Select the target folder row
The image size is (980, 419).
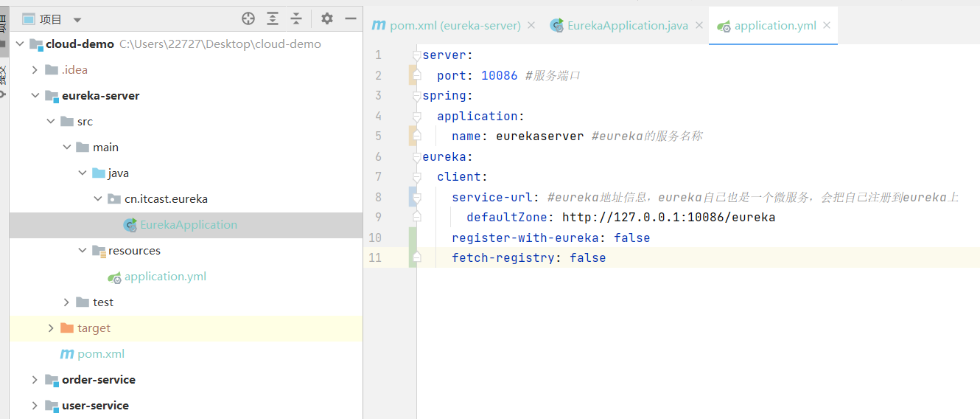pyautogui.click(x=186, y=328)
